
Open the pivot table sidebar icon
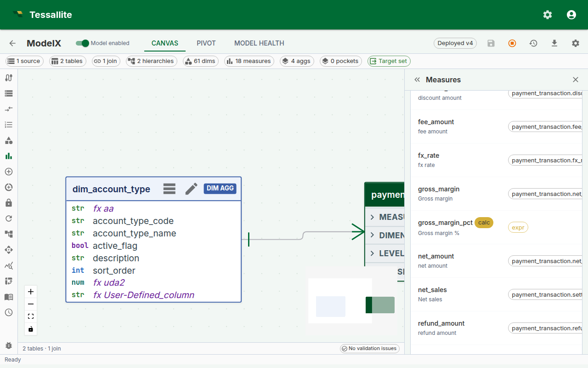8,281
